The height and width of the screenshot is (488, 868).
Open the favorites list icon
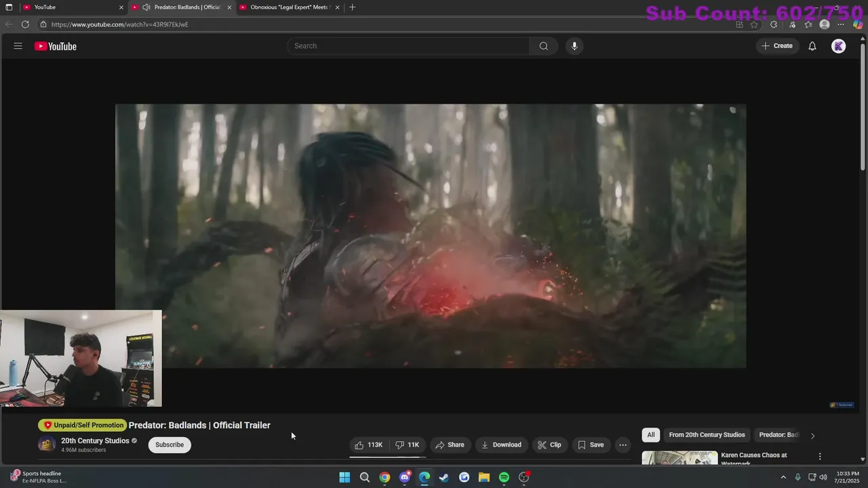pyautogui.click(x=808, y=24)
